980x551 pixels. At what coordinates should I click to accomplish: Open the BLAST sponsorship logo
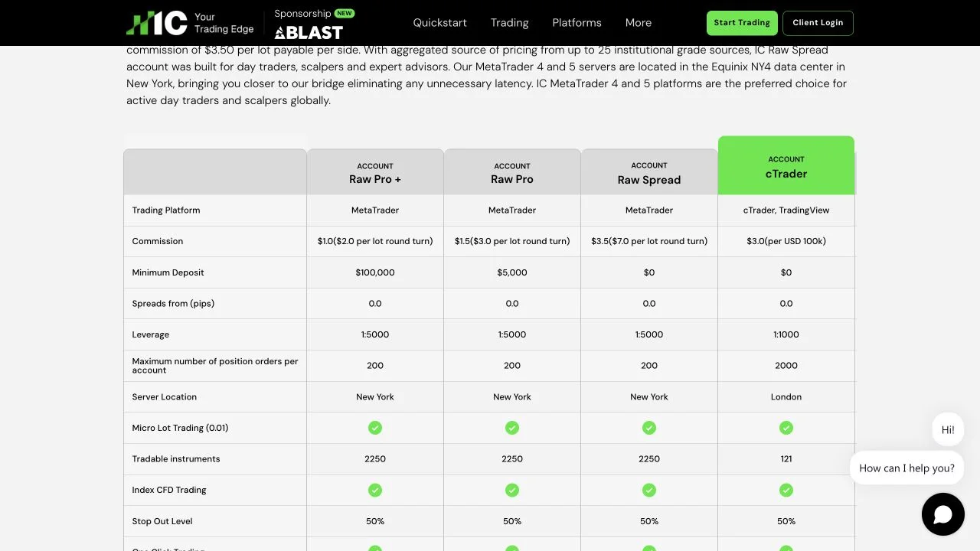309,32
